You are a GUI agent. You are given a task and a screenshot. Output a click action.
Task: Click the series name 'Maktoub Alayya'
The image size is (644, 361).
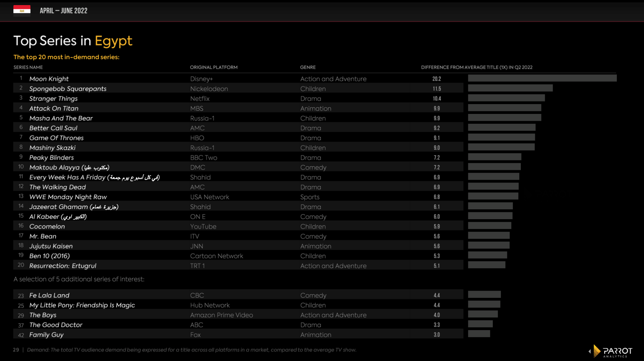point(69,167)
